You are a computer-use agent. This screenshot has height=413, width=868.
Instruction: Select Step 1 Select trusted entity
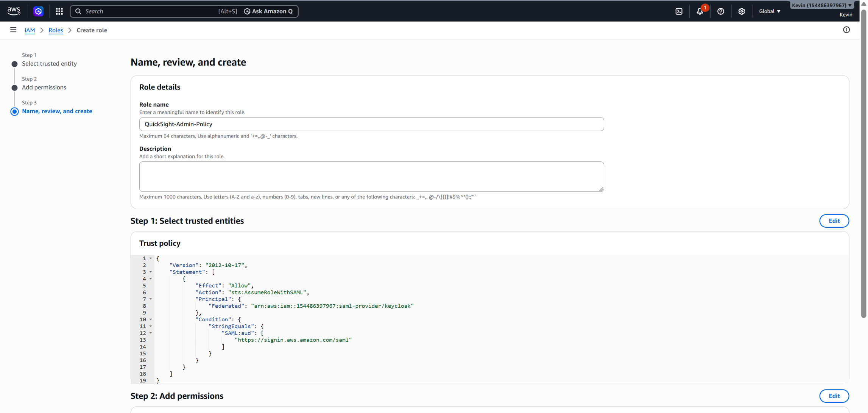pyautogui.click(x=49, y=64)
